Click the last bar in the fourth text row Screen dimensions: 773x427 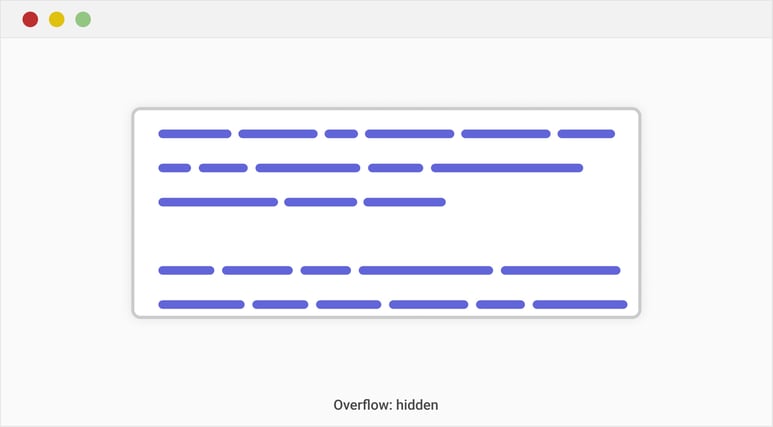coord(560,270)
